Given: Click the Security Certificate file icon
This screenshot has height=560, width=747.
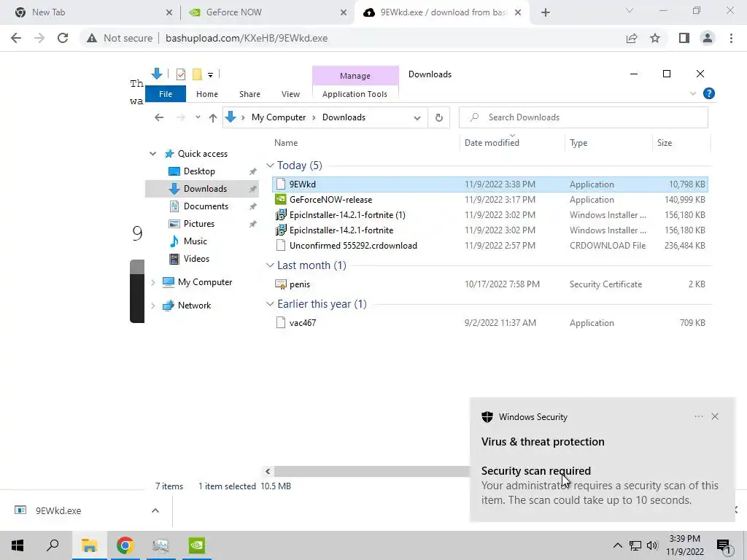Looking at the screenshot, I should tap(281, 284).
